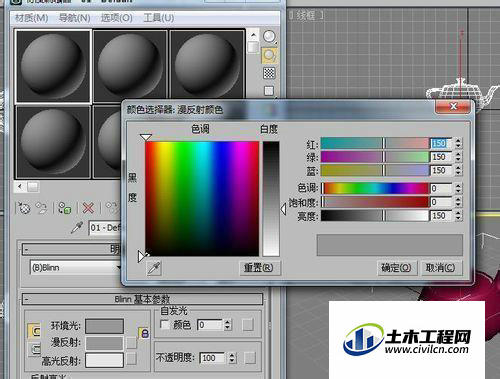Open the 导航(N) menu
Image resolution: width=500 pixels, height=379 pixels.
point(74,18)
